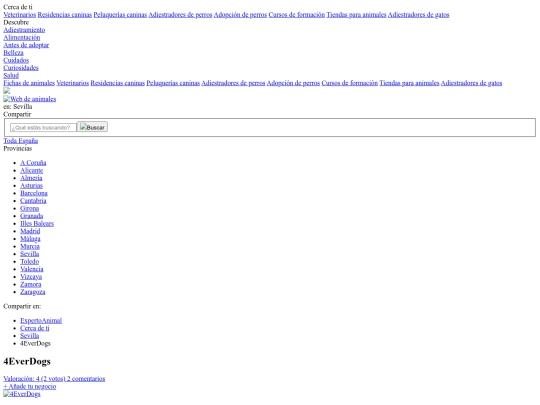Choose Almería from the provinces list

click(x=31, y=178)
